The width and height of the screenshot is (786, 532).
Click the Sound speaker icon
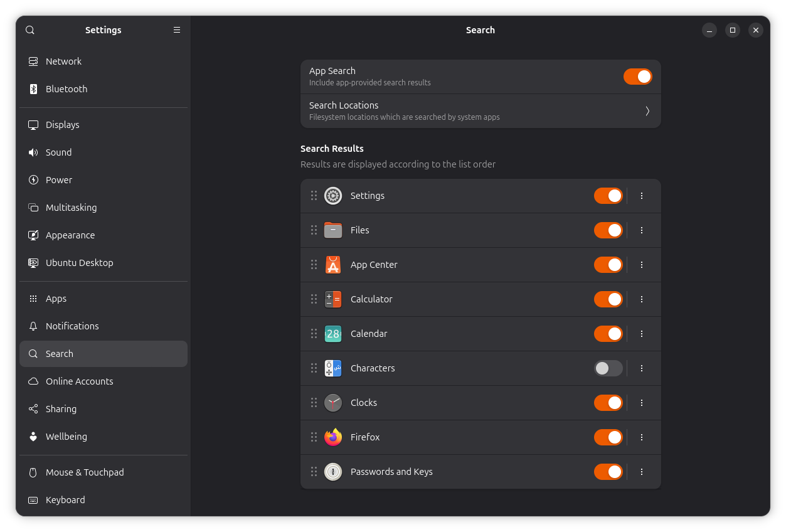(x=33, y=152)
